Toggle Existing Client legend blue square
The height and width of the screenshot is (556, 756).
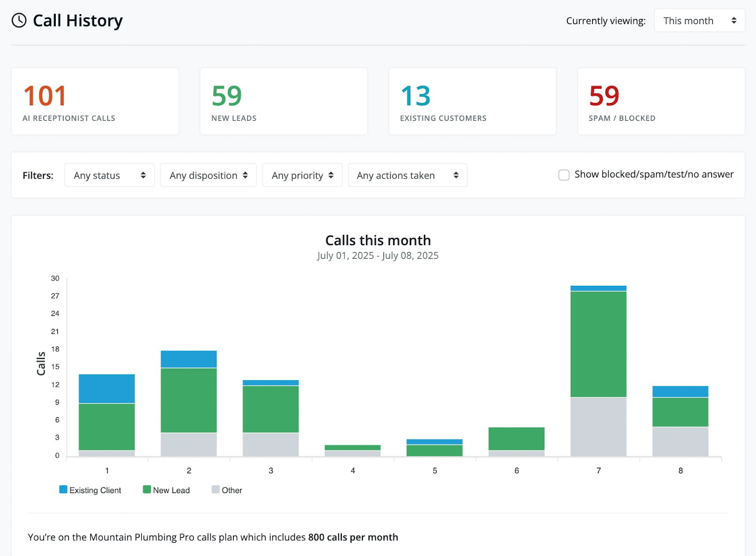63,489
